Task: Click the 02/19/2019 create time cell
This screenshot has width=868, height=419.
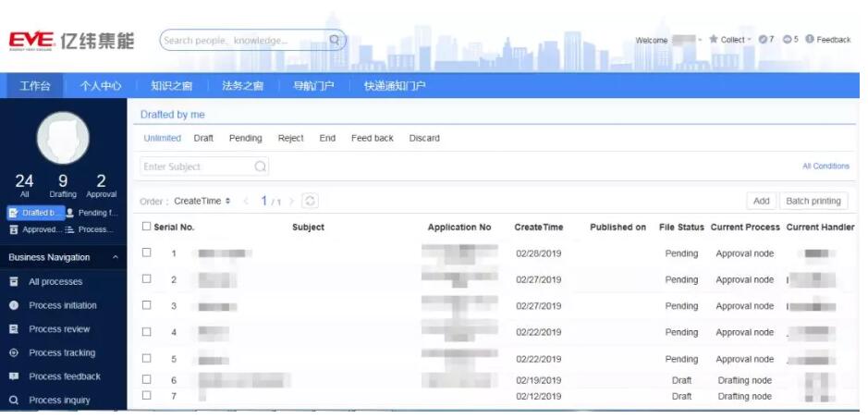Action: (538, 380)
